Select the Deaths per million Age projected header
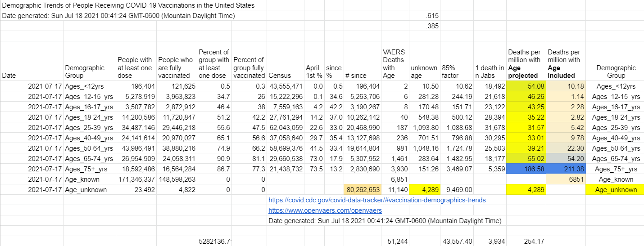The width and height of the screenshot is (644, 246). (526, 64)
